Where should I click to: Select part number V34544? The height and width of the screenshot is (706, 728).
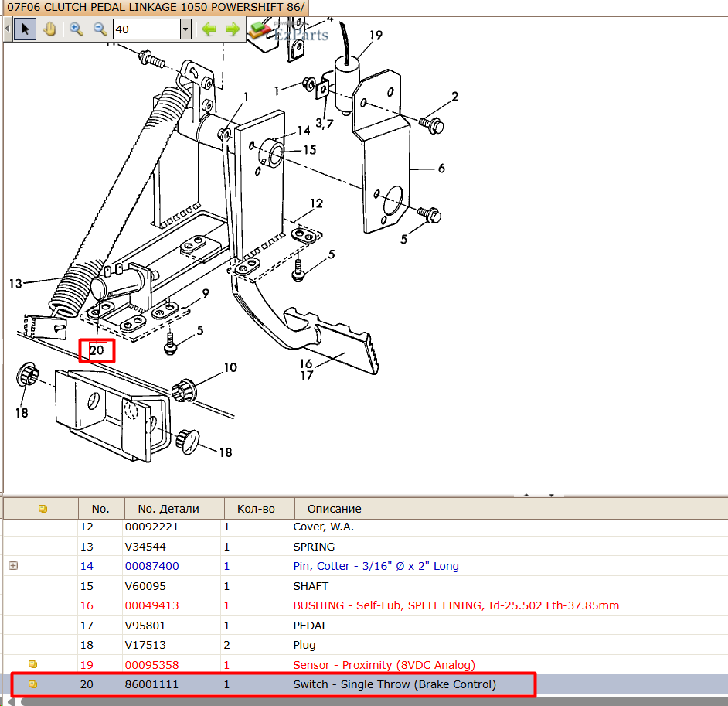[x=145, y=547]
